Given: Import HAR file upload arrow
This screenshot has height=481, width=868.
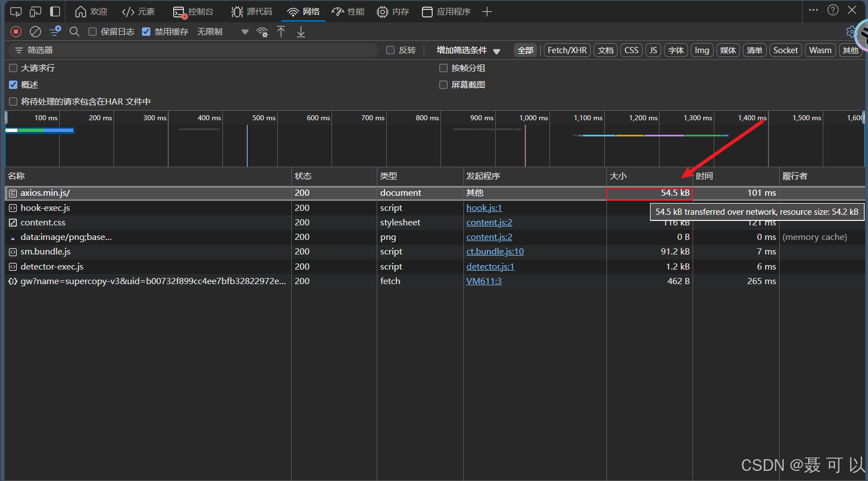Looking at the screenshot, I should (x=281, y=32).
